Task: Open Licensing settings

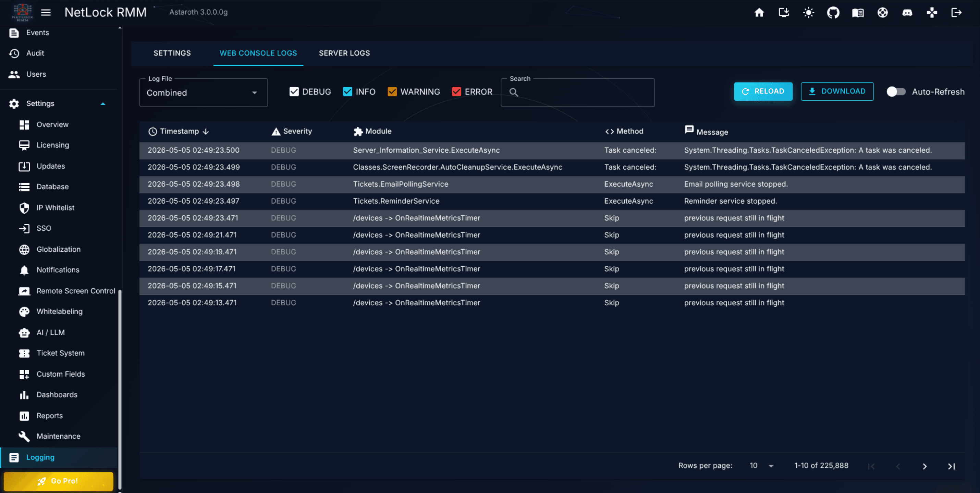Action: (59, 145)
